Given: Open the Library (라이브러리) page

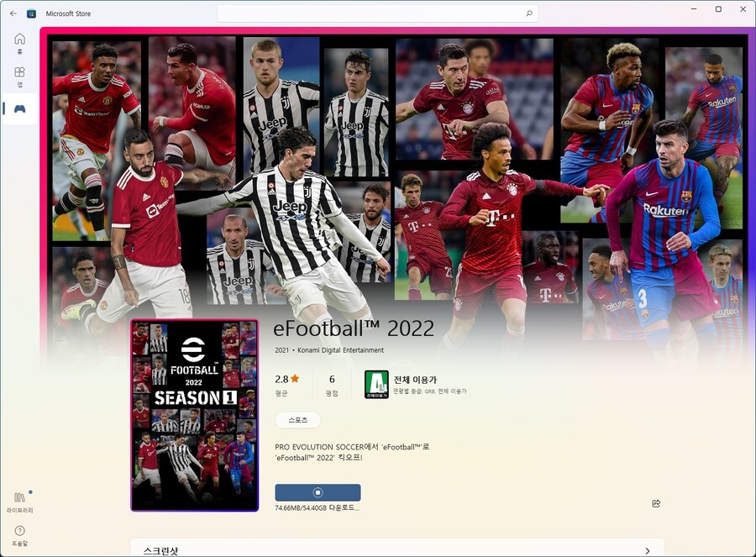Looking at the screenshot, I should coord(20,502).
